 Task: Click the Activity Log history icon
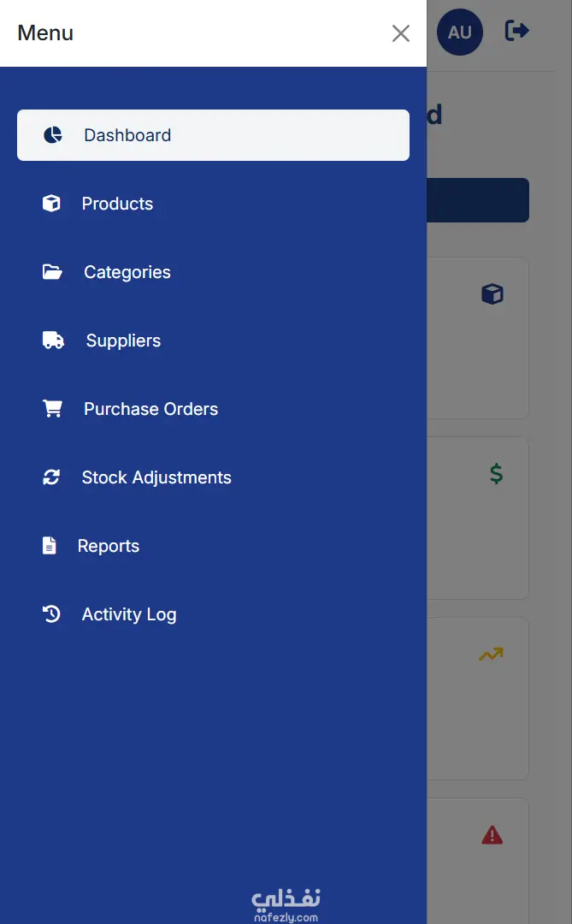coord(51,614)
